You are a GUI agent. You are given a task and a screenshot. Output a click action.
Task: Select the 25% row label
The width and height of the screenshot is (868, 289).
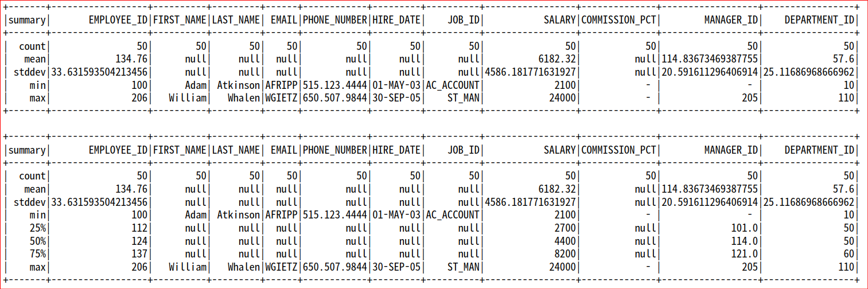(37, 228)
